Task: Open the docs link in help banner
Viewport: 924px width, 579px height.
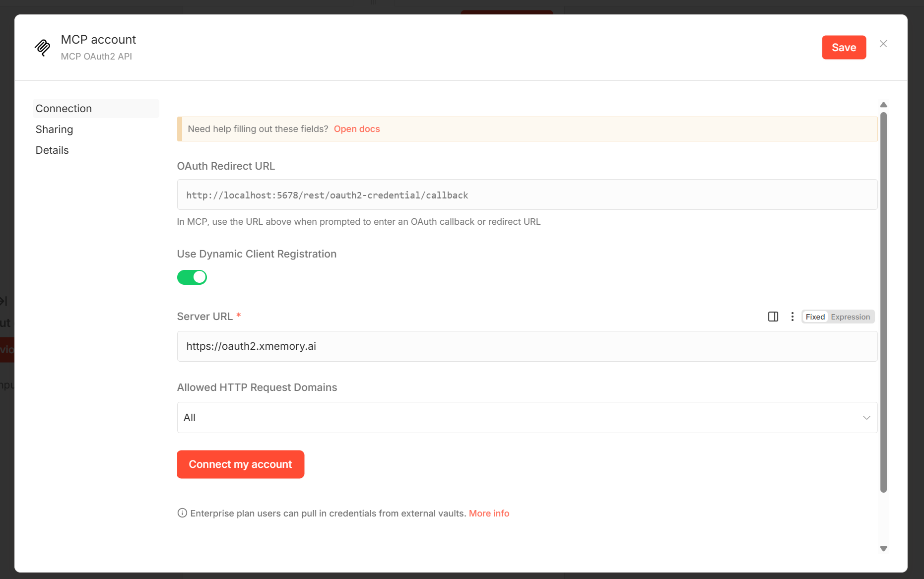Action: point(356,129)
